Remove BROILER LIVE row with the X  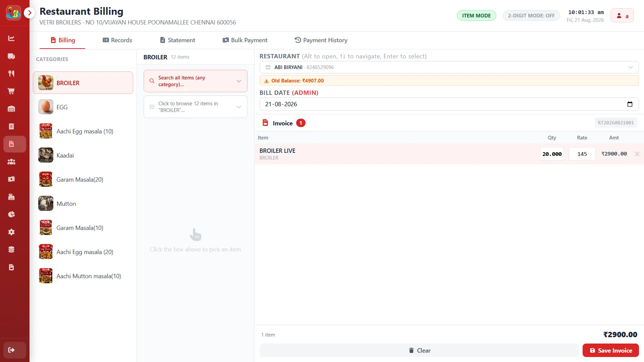637,154
